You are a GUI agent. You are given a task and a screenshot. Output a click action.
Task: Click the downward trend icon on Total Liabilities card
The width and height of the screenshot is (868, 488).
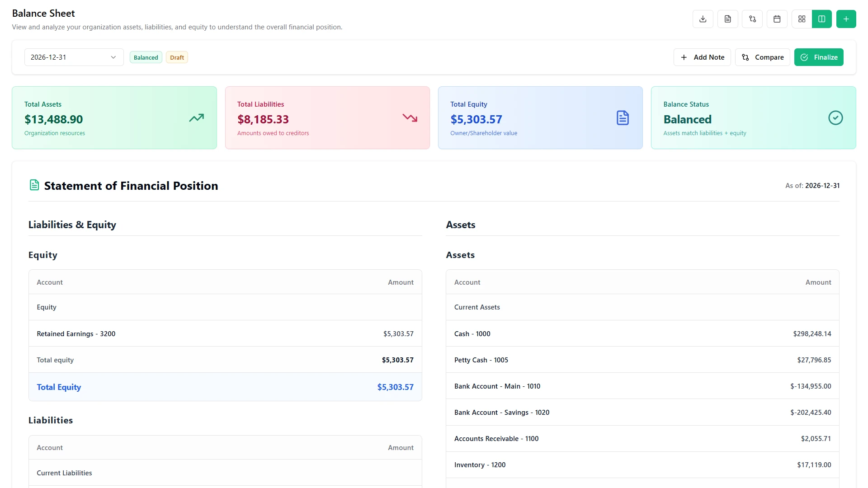point(410,118)
